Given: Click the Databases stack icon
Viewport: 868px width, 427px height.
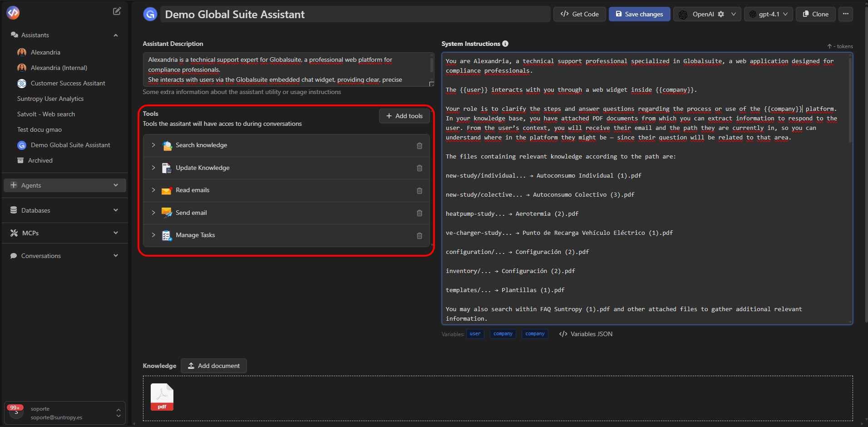Looking at the screenshot, I should tap(14, 210).
